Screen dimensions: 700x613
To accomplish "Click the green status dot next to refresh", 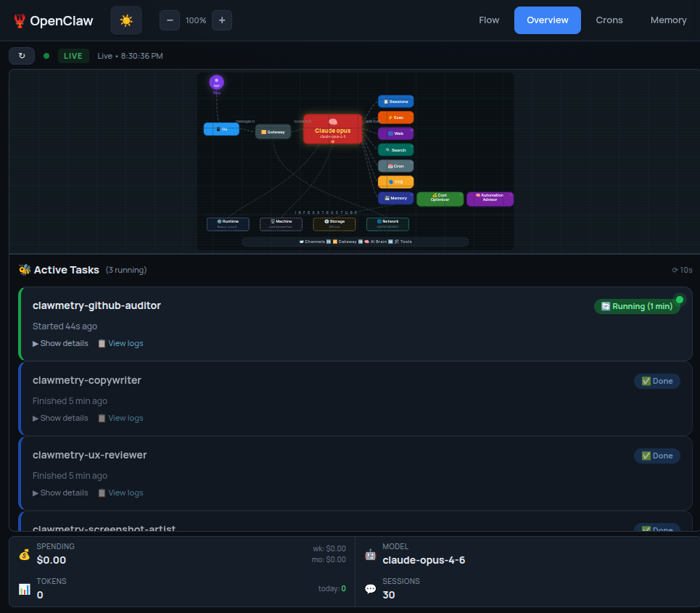I will click(45, 55).
